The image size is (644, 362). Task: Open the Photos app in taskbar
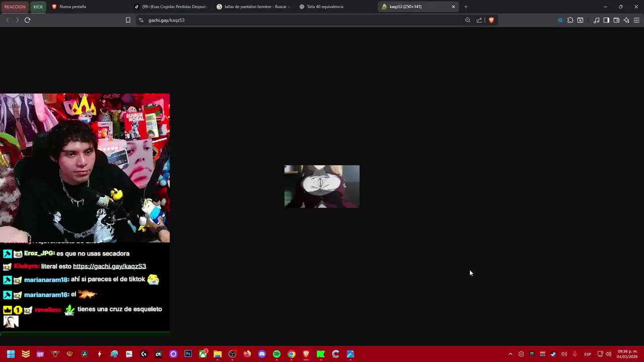(x=350, y=354)
